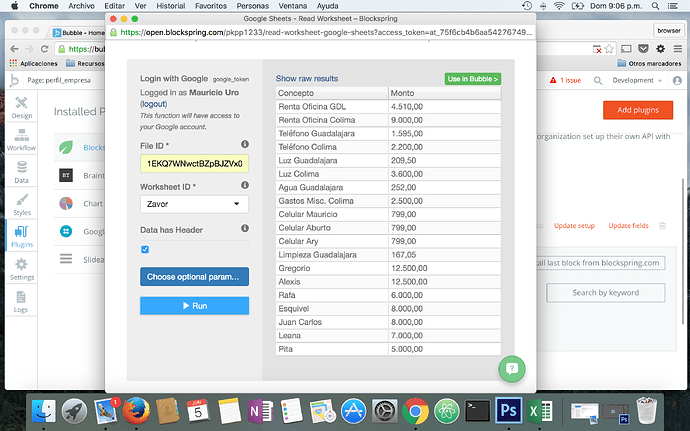The image size is (690, 431).
Task: Click the File ID input field
Action: point(195,163)
